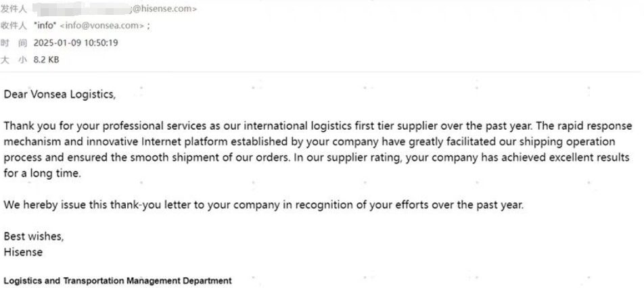Click the "Best wishes," closing line
644x288 pixels.
[x=34, y=237]
